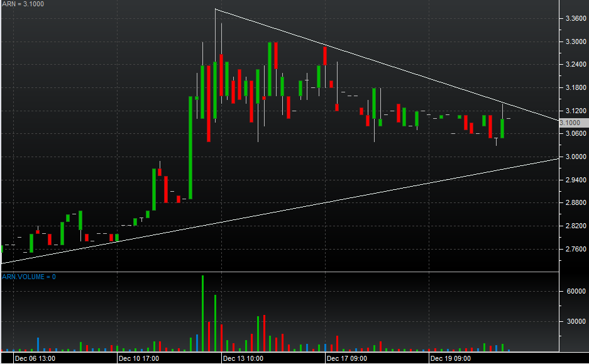Click the 3.0000 price axis label
This screenshot has width=589, height=364.
pyautogui.click(x=575, y=157)
